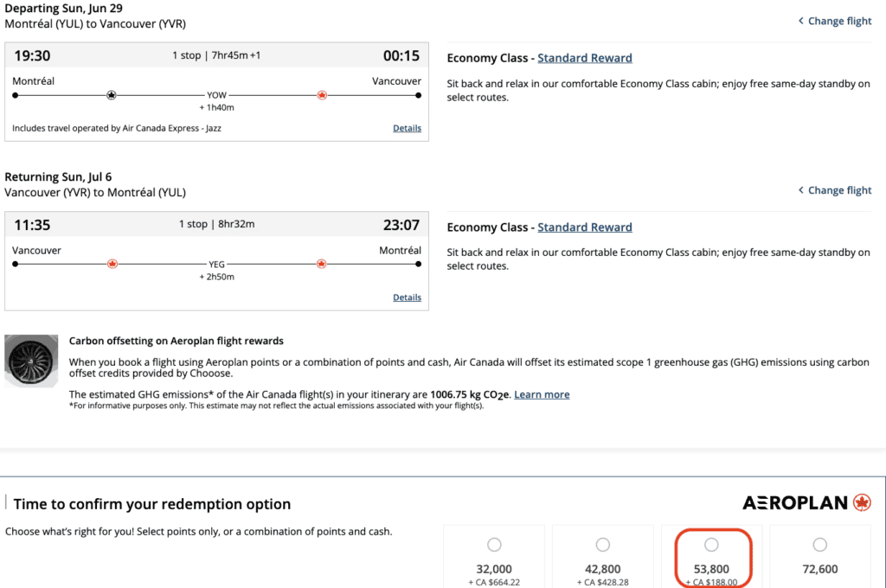
Task: Click the second red maple leaf icon near Montréal arrival
Action: tap(322, 264)
